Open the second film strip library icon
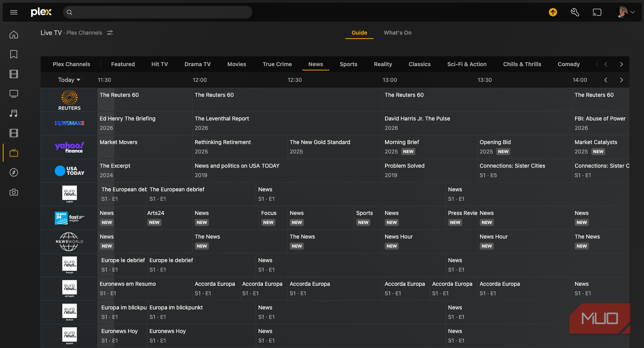Screen dimensions: 644x348 point(14,133)
